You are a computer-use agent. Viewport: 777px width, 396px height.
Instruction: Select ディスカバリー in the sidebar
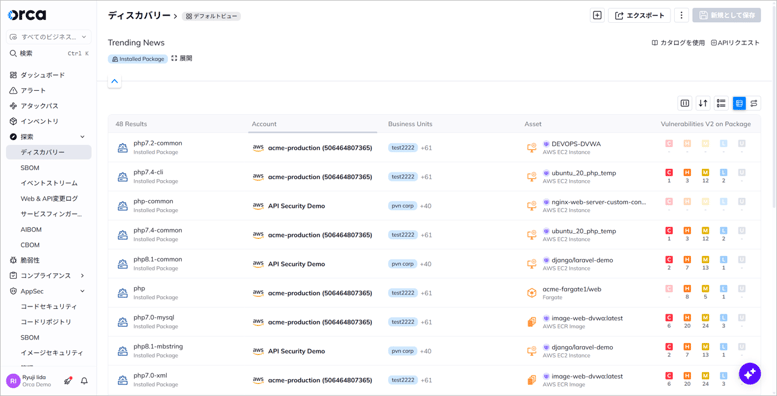pyautogui.click(x=49, y=152)
